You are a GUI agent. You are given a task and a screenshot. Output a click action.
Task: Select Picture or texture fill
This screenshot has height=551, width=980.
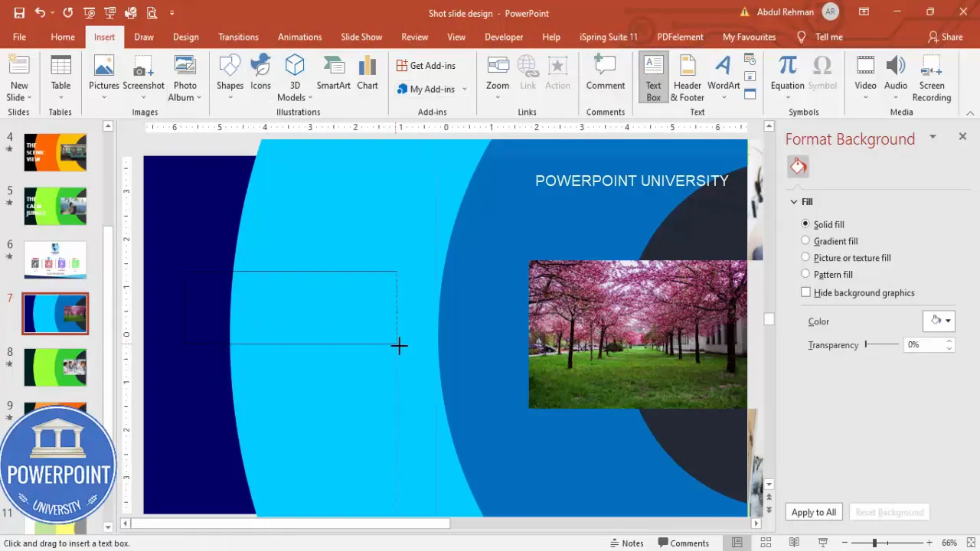point(845,258)
